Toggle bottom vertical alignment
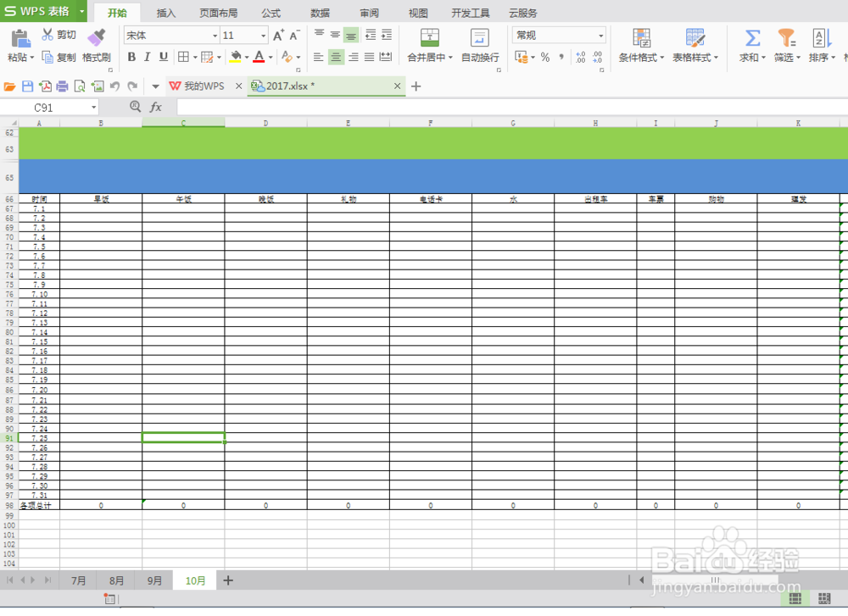This screenshot has width=848, height=616. [x=351, y=35]
